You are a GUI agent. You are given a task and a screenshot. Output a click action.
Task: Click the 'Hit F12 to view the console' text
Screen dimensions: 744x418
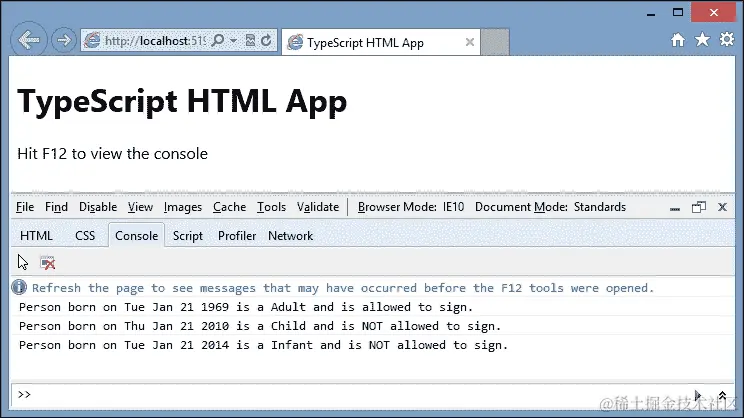tap(112, 154)
